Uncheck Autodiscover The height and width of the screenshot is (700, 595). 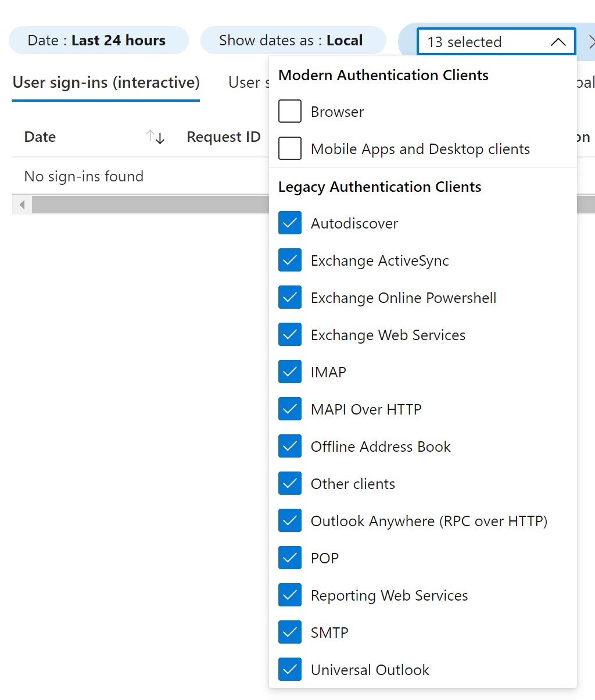coord(289,223)
